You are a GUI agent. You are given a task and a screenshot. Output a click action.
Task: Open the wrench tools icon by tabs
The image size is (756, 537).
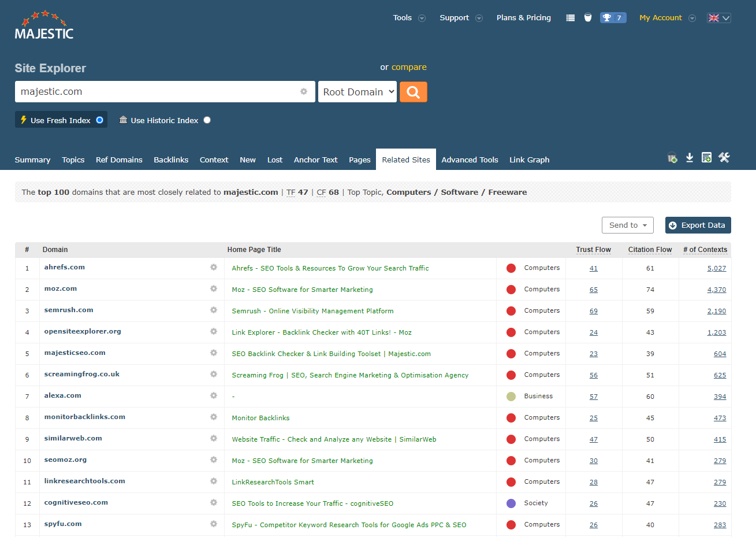click(724, 157)
